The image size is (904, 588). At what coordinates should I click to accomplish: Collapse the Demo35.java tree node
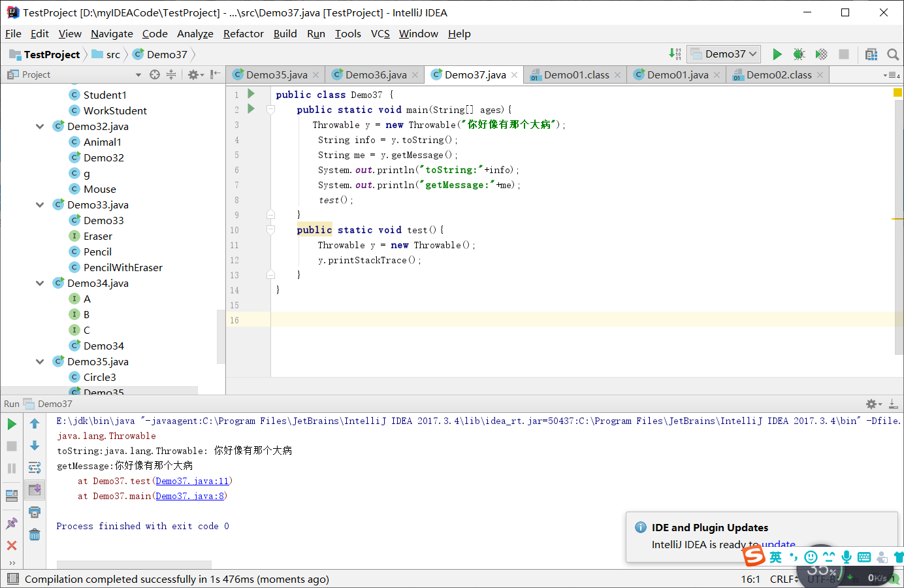[40, 361]
